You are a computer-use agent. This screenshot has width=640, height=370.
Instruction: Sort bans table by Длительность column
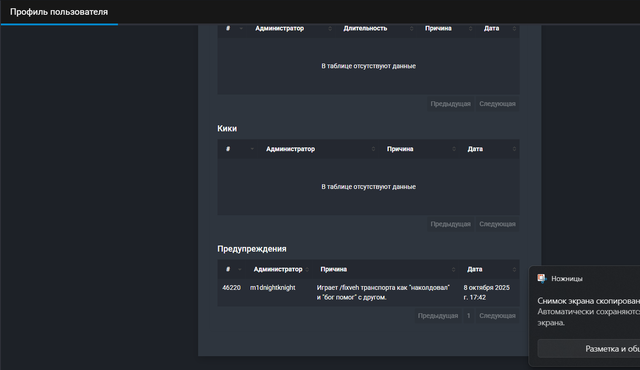tap(377, 29)
